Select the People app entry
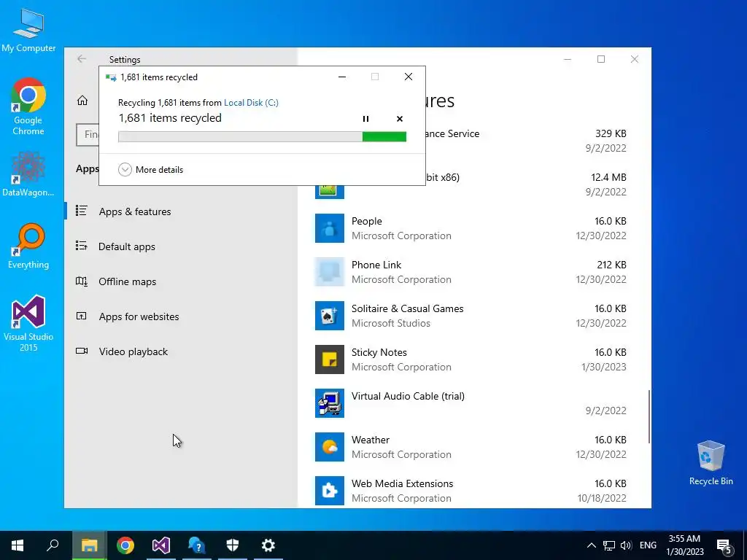747x560 pixels. coord(471,228)
